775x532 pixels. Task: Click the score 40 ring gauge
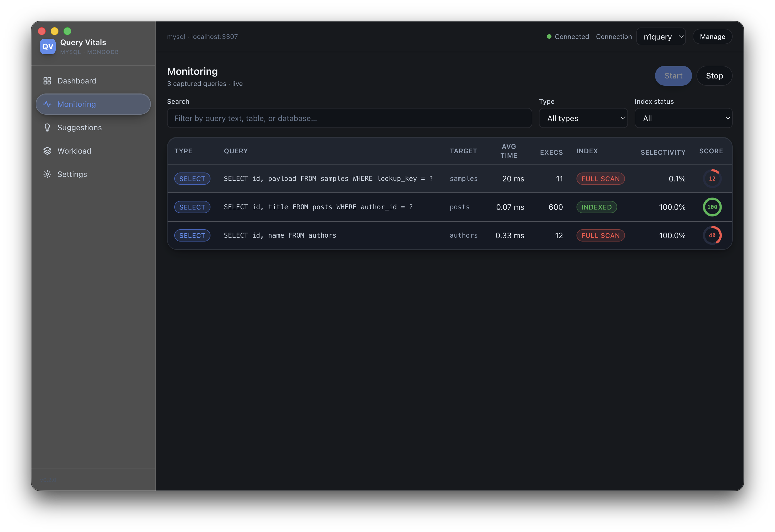pyautogui.click(x=712, y=235)
